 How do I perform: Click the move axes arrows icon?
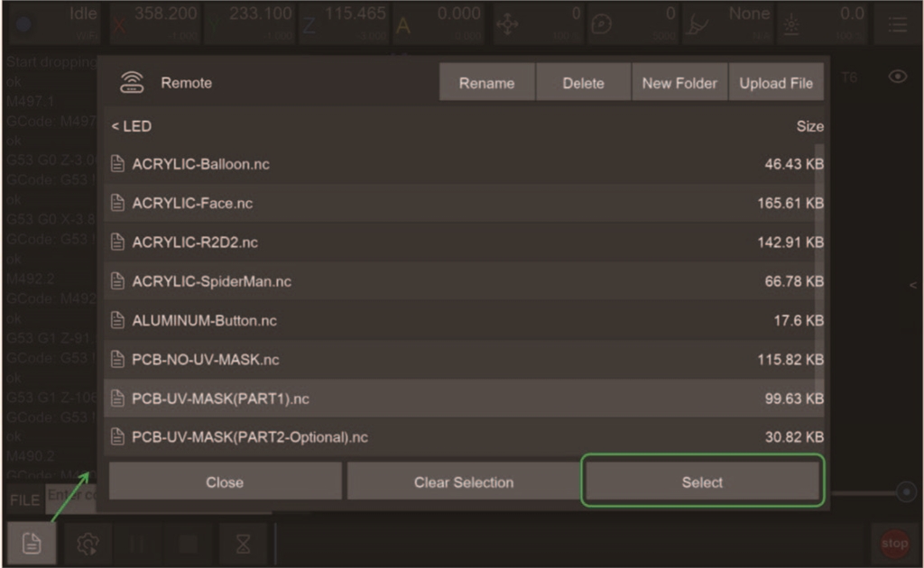point(508,24)
